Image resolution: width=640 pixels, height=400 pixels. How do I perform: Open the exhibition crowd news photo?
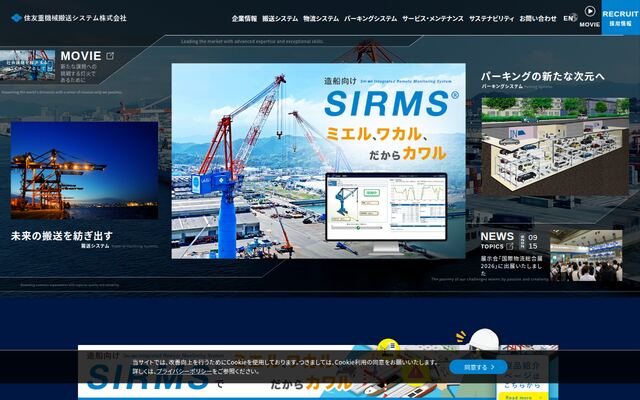pos(586,255)
